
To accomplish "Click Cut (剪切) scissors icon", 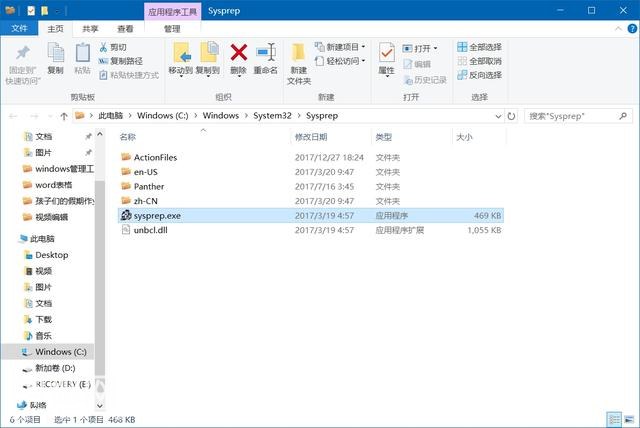I will click(103, 47).
